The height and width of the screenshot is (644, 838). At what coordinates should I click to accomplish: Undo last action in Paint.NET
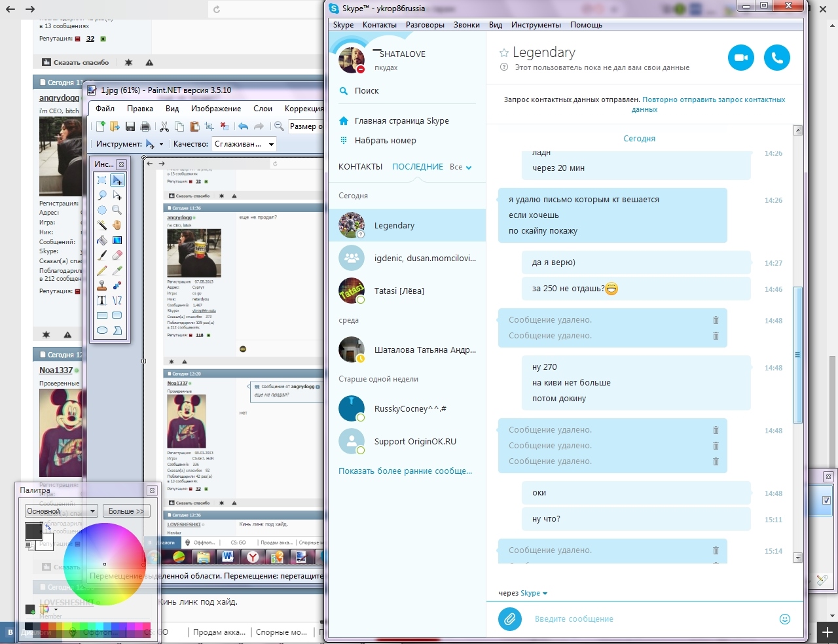point(243,126)
